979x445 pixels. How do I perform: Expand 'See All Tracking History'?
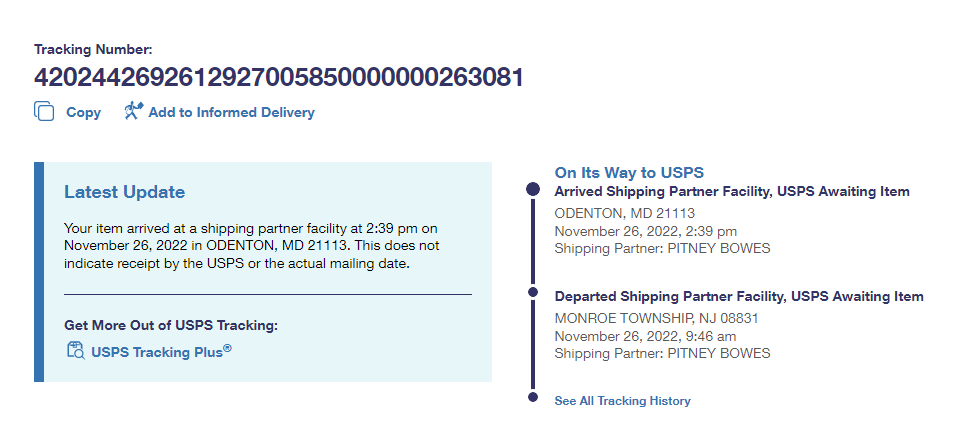(622, 401)
